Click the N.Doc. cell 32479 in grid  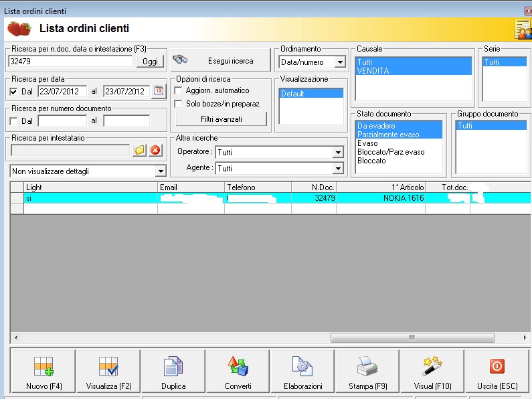coord(314,197)
